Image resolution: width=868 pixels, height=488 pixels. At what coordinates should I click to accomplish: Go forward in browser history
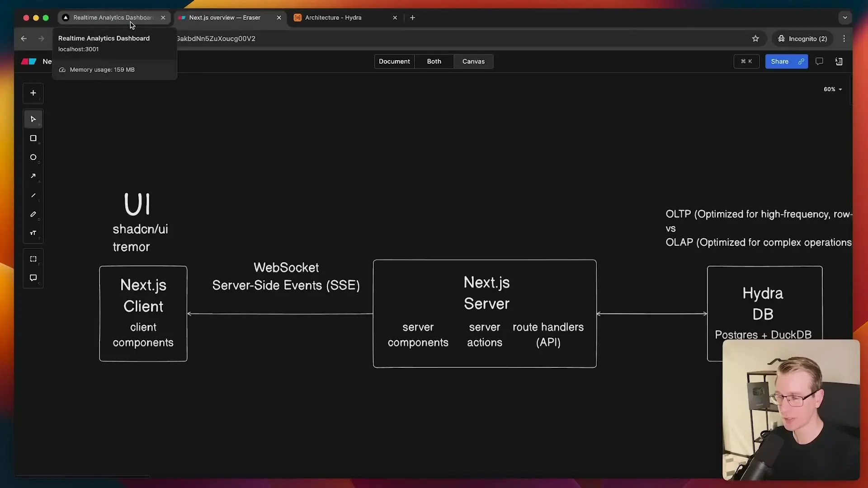coord(41,39)
